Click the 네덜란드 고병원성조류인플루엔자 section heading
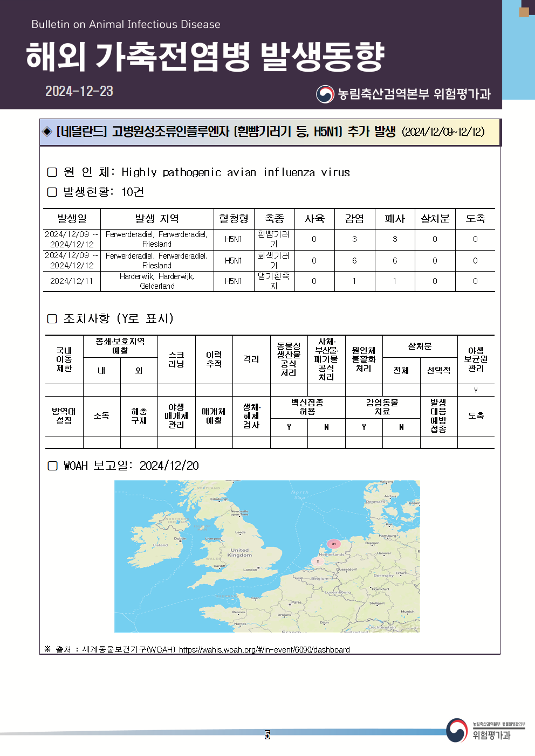 [x=226, y=131]
